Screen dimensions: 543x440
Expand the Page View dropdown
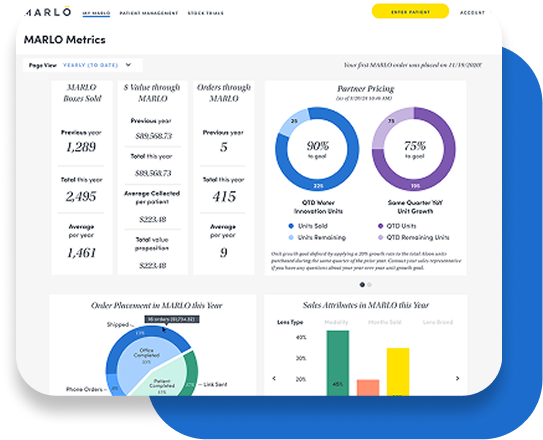tap(83, 65)
